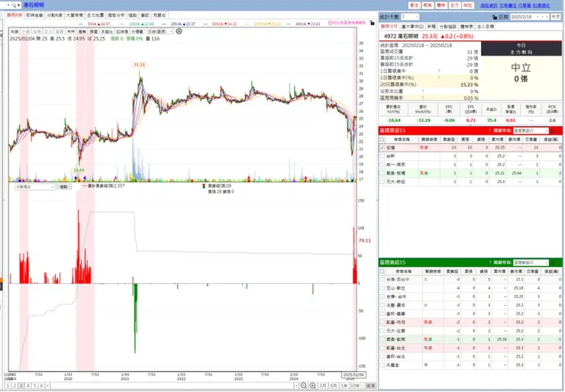565x392 pixels.
Task: Click the 79.11 value beside indicator chart
Action: 365,240
